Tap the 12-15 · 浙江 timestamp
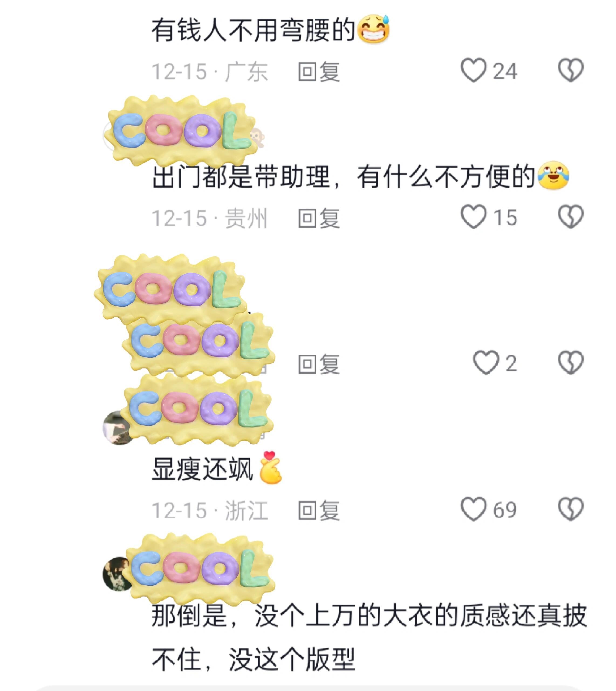Viewport: 616px width, 691px height. (210, 510)
